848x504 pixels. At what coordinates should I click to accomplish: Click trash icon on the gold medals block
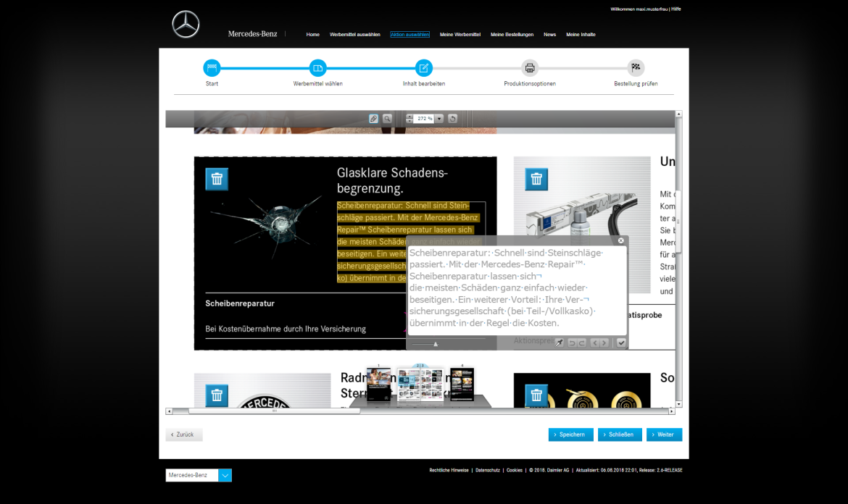[x=536, y=395]
